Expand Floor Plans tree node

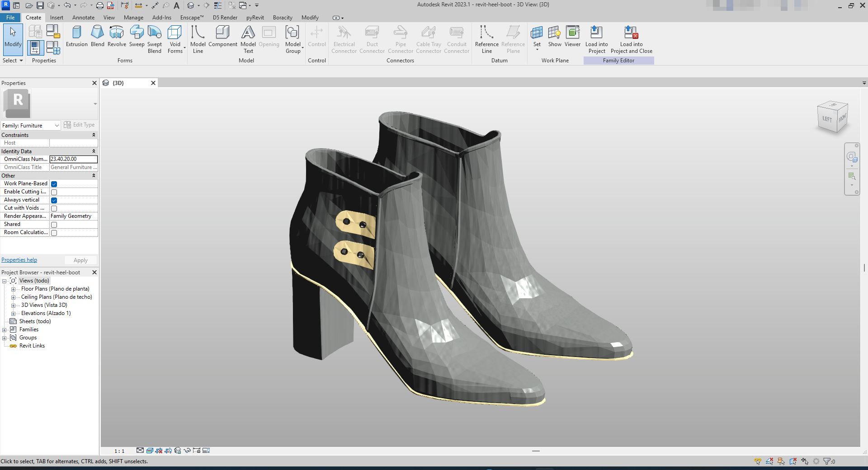pyautogui.click(x=14, y=289)
